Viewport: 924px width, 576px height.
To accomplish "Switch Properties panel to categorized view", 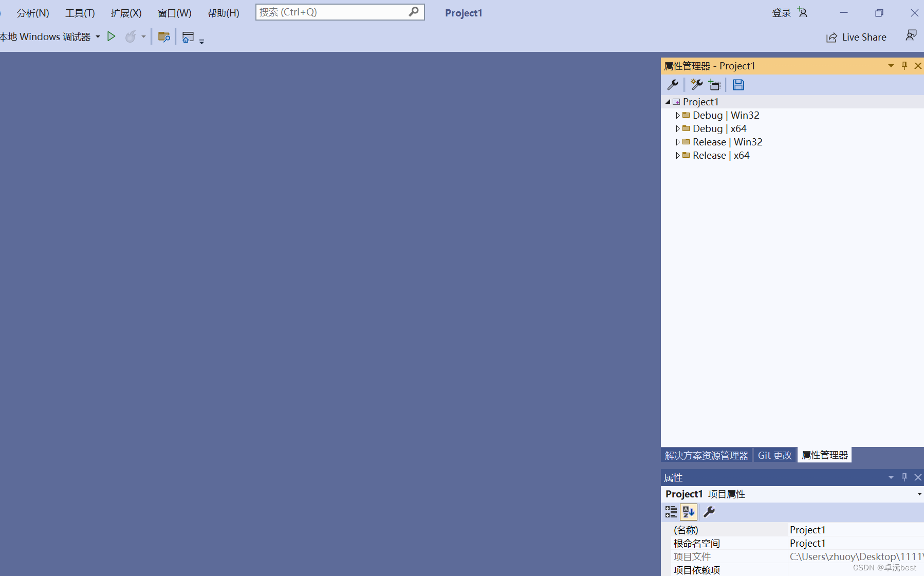I will click(671, 512).
